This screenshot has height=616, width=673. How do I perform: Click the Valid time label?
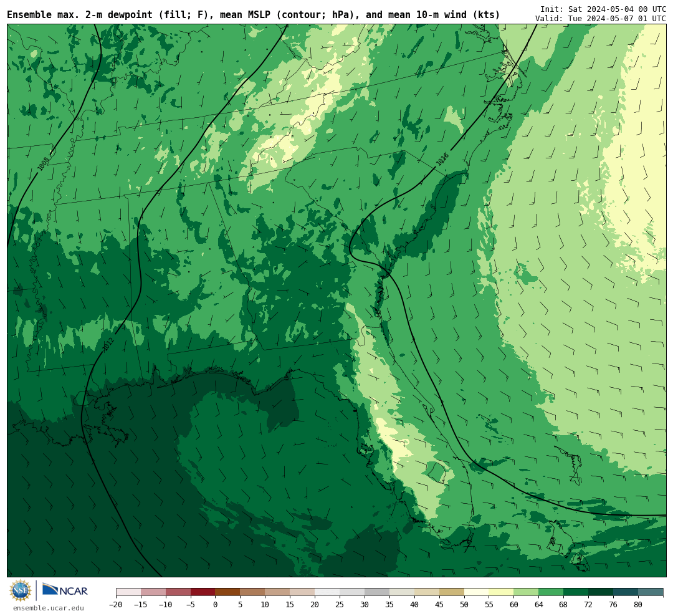pos(601,19)
